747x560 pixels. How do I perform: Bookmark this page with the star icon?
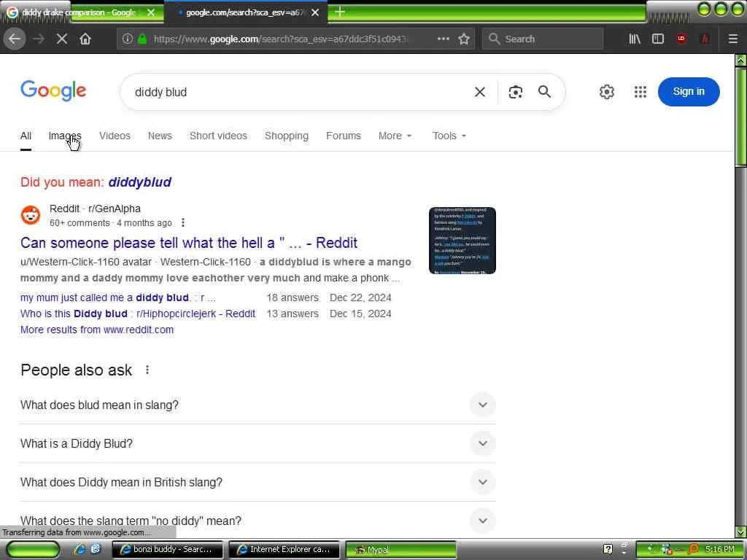[x=464, y=39]
